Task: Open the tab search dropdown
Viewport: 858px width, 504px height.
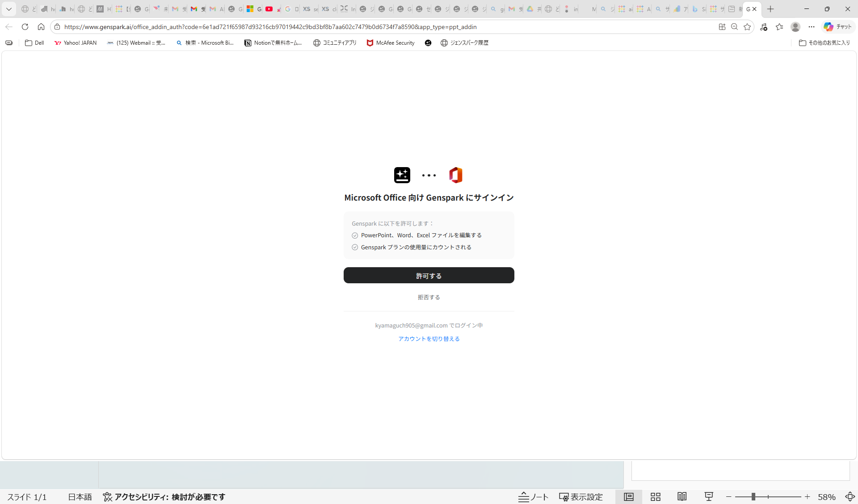Action: 8,9
